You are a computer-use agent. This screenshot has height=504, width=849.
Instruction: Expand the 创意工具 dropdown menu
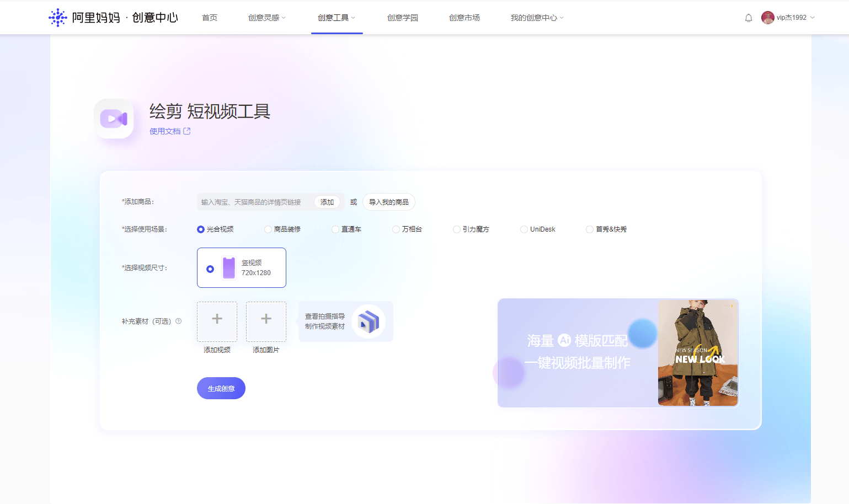click(337, 18)
